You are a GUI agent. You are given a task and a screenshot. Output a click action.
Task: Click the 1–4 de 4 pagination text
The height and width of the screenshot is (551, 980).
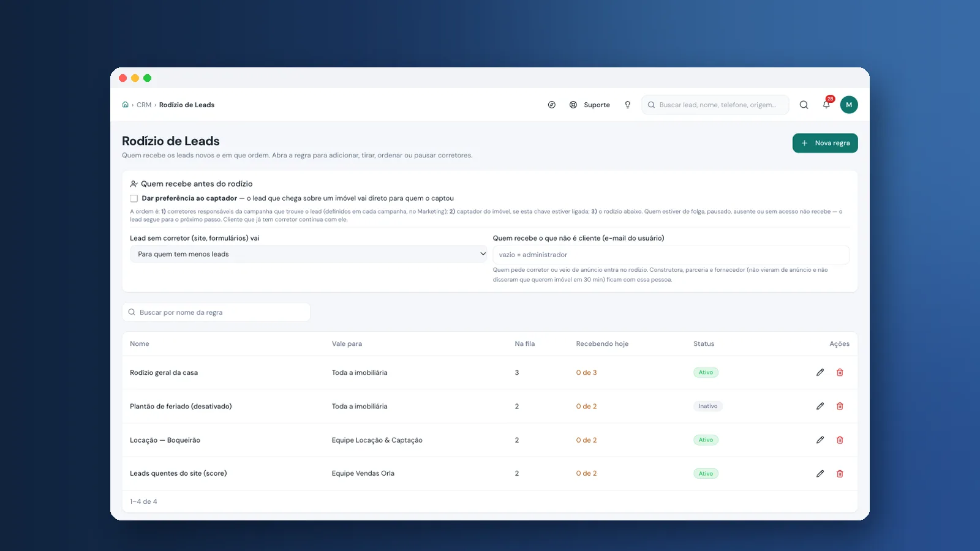(143, 501)
